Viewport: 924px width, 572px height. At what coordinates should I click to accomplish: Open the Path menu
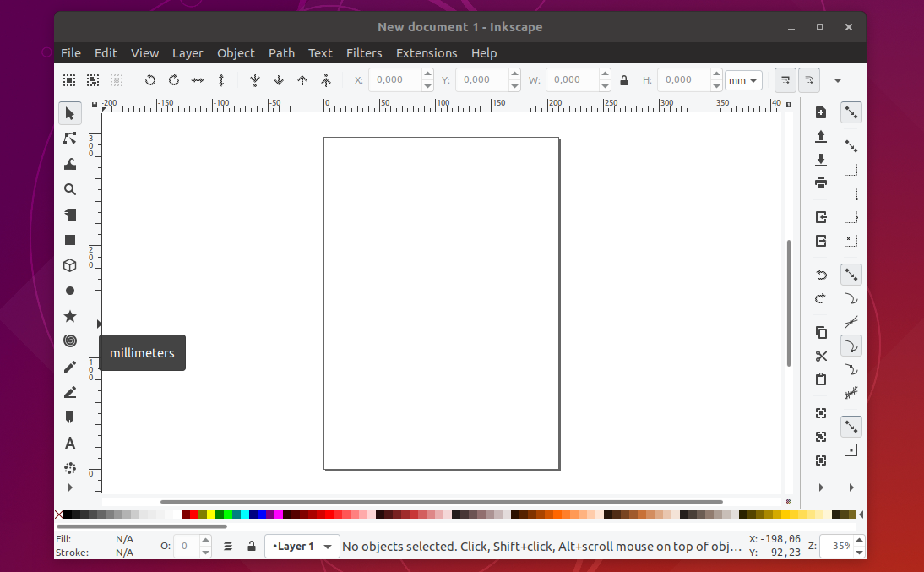tap(282, 53)
